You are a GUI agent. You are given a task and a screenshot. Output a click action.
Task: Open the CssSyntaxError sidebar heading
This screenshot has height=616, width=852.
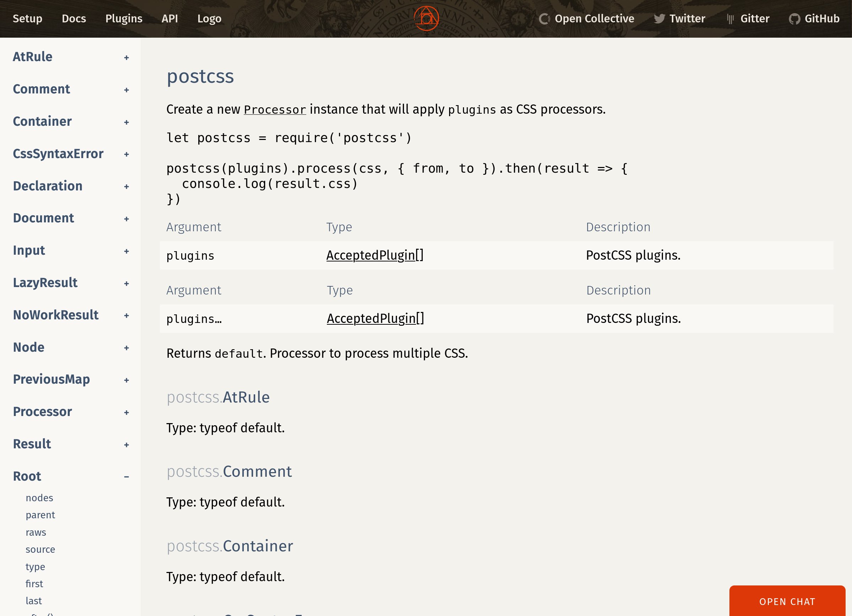point(58,153)
